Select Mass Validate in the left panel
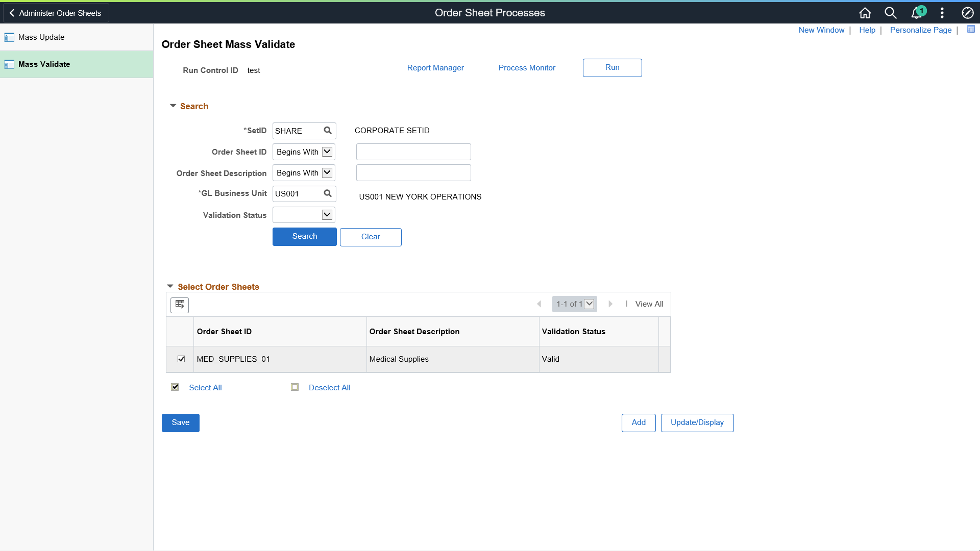 (x=44, y=64)
